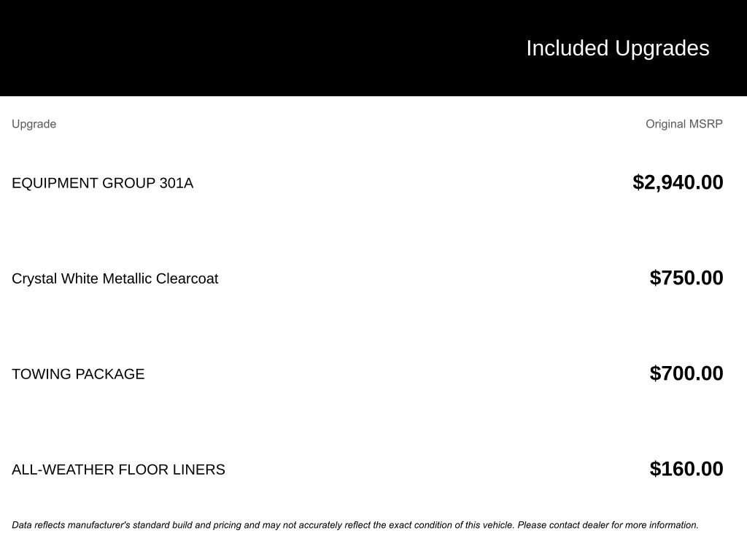Click the $2,940.00 price value

678,182
